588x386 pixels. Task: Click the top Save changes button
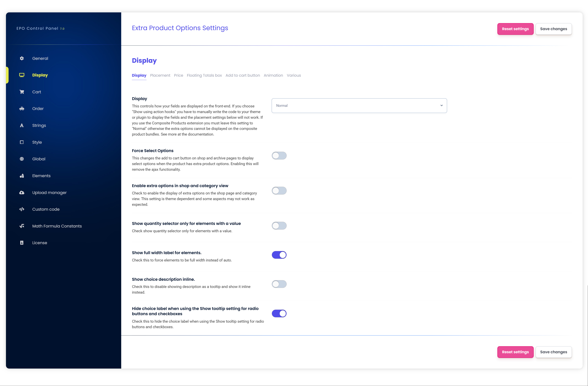(553, 29)
